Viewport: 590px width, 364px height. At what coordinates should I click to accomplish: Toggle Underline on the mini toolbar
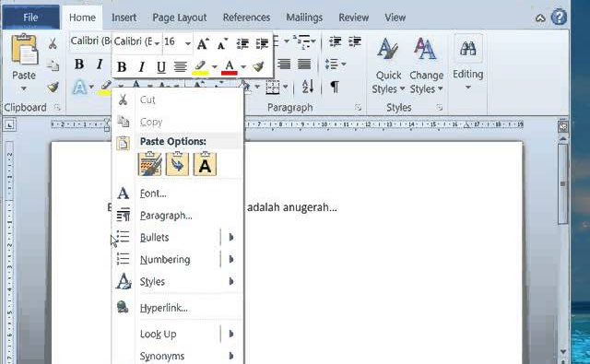(x=161, y=67)
